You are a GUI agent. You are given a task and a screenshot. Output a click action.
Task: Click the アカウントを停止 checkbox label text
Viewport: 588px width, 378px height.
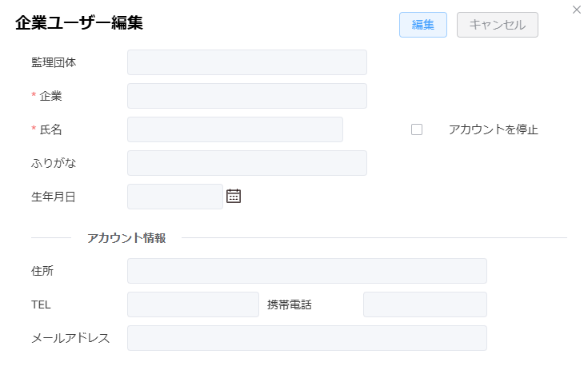coord(493,129)
